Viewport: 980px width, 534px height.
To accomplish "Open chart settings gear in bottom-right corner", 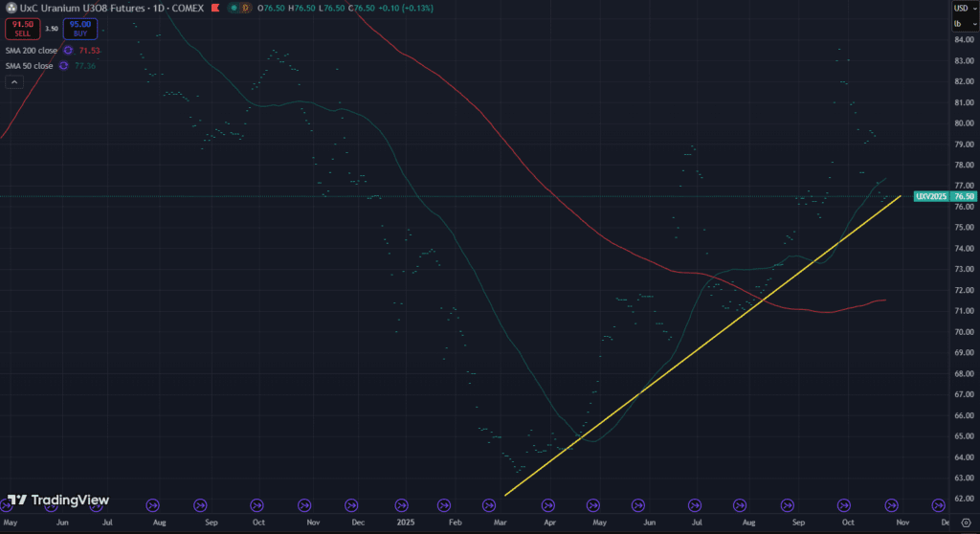I will click(965, 523).
